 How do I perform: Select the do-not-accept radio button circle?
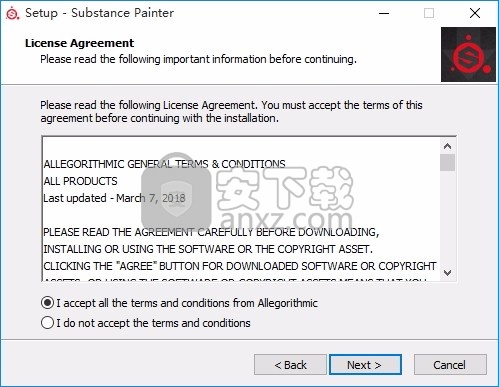point(47,323)
